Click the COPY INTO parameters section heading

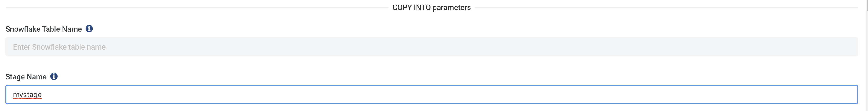[431, 7]
